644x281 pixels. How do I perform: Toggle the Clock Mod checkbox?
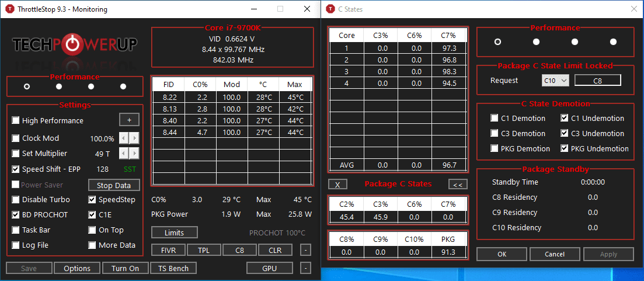pyautogui.click(x=16, y=138)
